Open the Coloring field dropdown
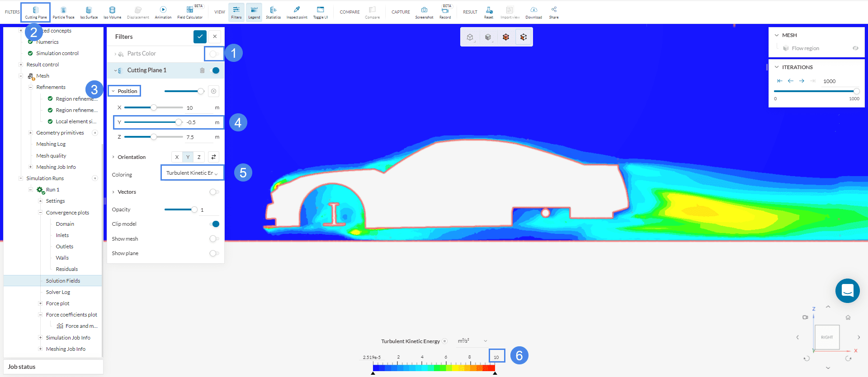Image resolution: width=868 pixels, height=377 pixels. pyautogui.click(x=192, y=173)
